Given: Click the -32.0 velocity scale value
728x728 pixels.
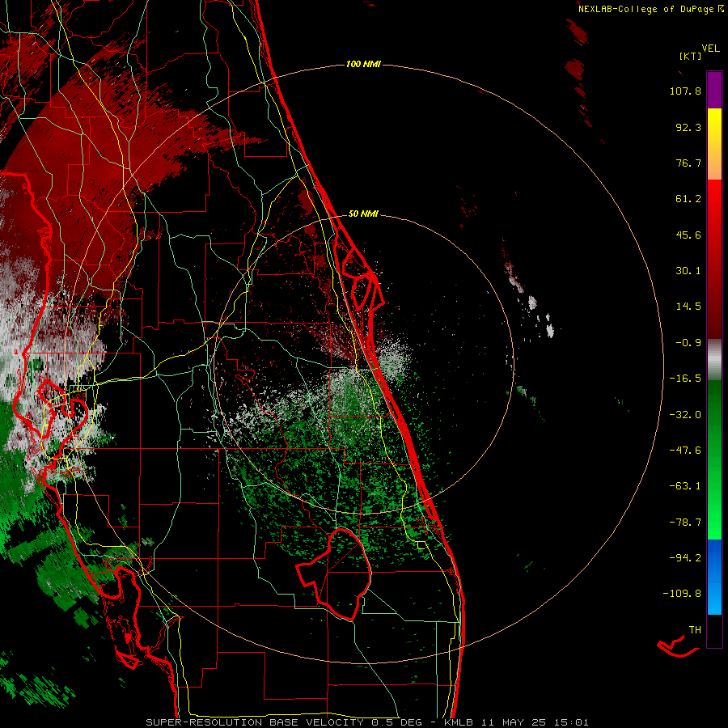Looking at the screenshot, I should point(685,415).
